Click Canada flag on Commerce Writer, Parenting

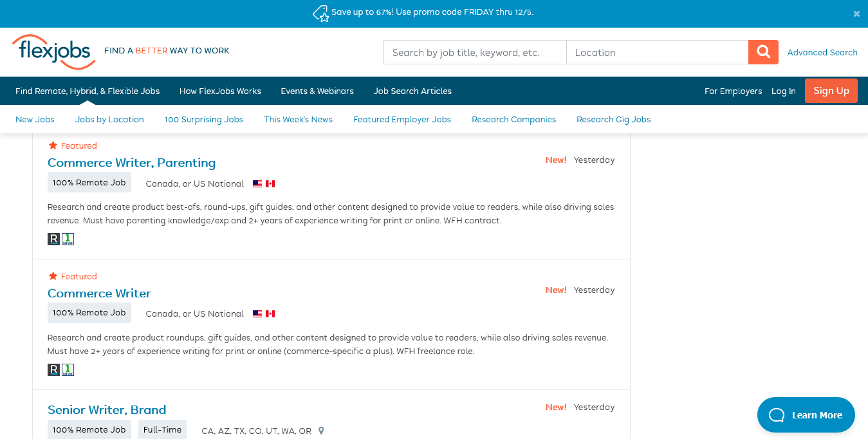point(270,184)
